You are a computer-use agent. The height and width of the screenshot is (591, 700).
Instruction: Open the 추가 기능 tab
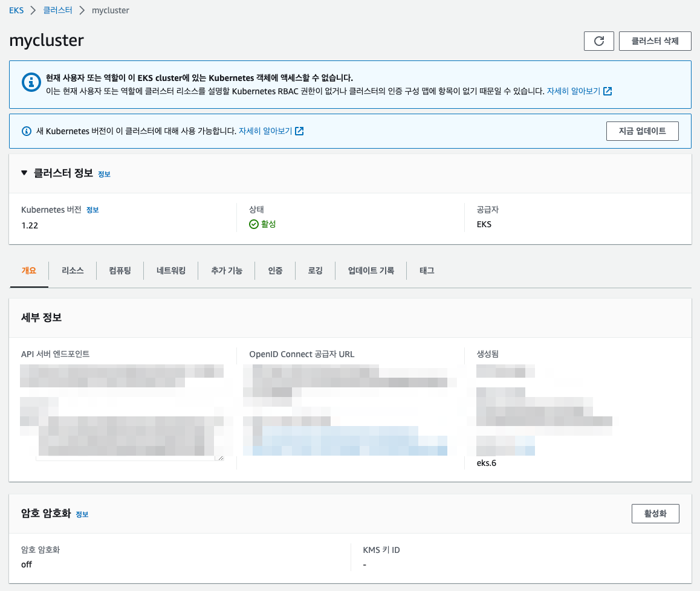click(227, 271)
